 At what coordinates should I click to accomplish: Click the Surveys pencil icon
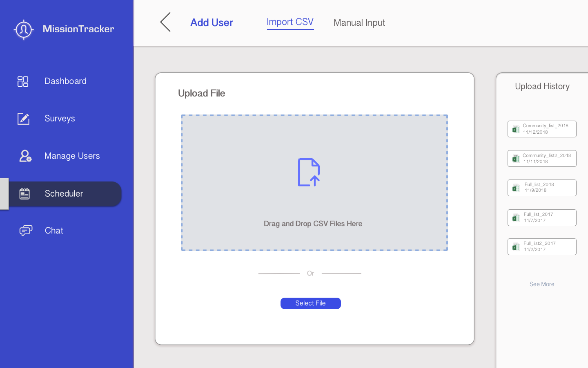click(23, 119)
